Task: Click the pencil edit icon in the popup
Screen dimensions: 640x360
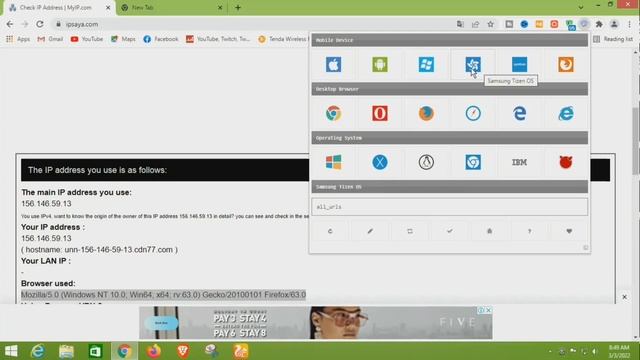Action: coord(370,231)
